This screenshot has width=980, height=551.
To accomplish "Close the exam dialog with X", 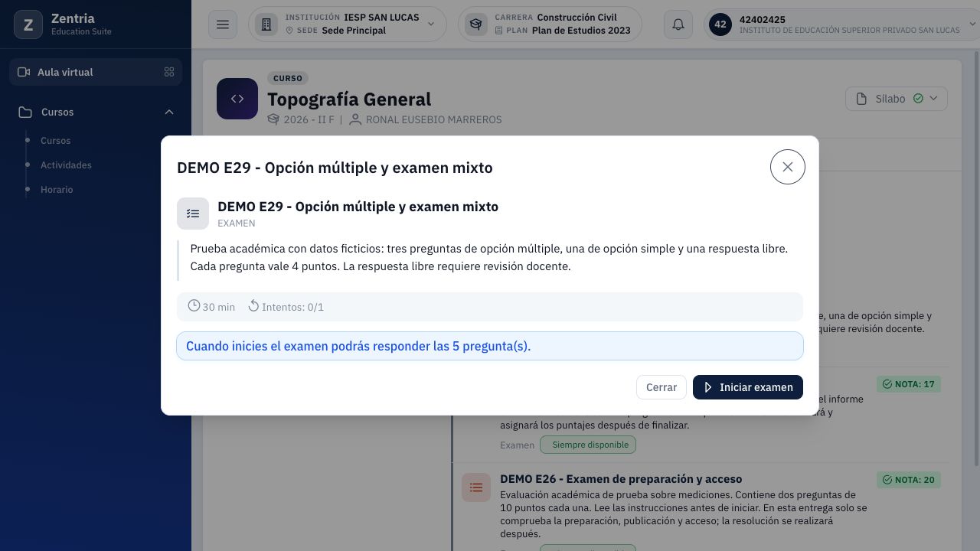I will pyautogui.click(x=788, y=167).
